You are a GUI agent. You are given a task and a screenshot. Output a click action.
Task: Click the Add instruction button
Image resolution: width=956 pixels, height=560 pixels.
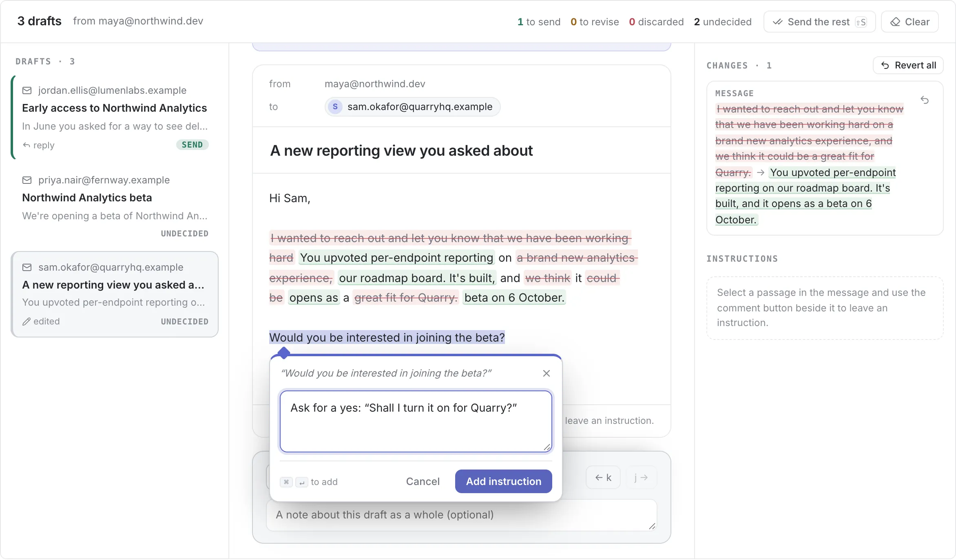(503, 481)
